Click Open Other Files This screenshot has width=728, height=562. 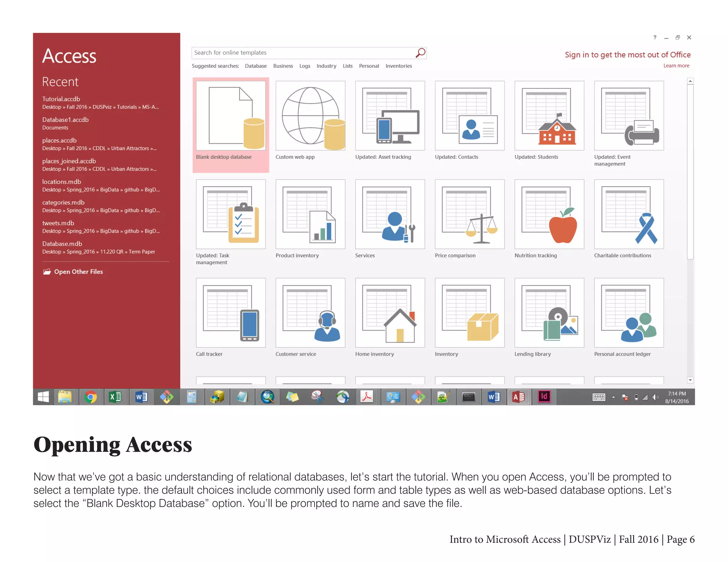click(x=73, y=272)
